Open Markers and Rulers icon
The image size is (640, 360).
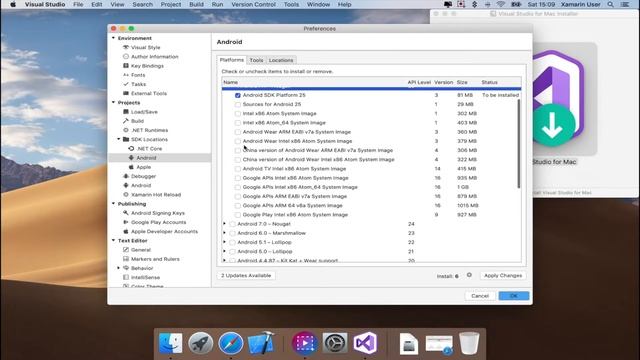126,259
